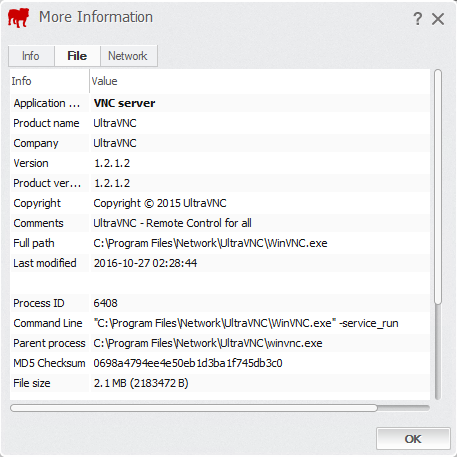Click the Value column header

click(x=260, y=81)
